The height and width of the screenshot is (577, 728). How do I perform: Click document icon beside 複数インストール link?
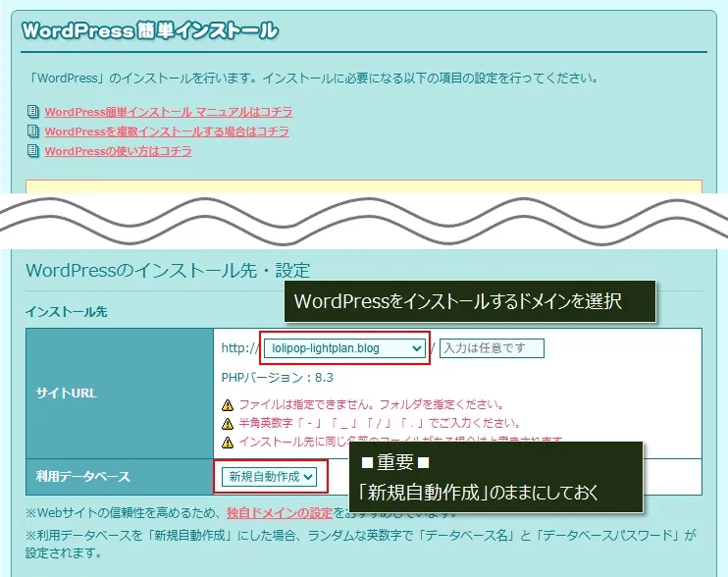pos(32,131)
